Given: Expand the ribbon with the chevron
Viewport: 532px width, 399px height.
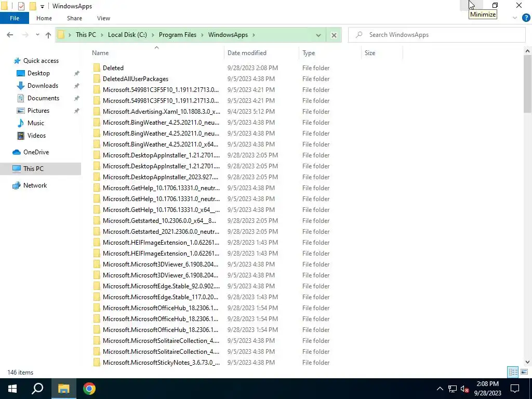Looking at the screenshot, I should (515, 18).
